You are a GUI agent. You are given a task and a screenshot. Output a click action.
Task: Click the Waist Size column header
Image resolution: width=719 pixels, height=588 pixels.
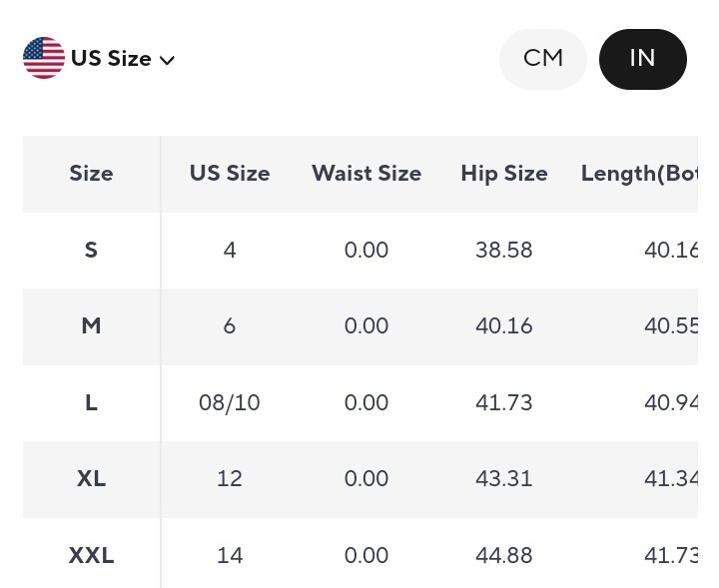366,174
